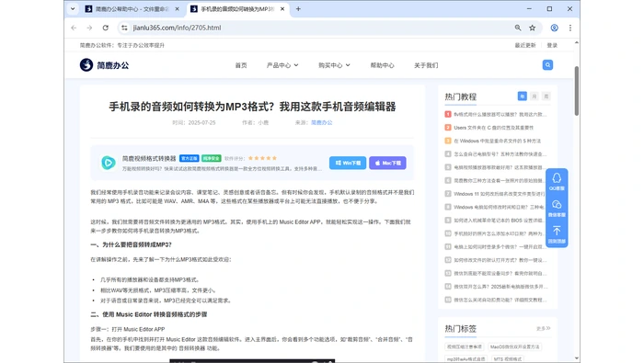Go back with the browser back arrow

click(74, 28)
